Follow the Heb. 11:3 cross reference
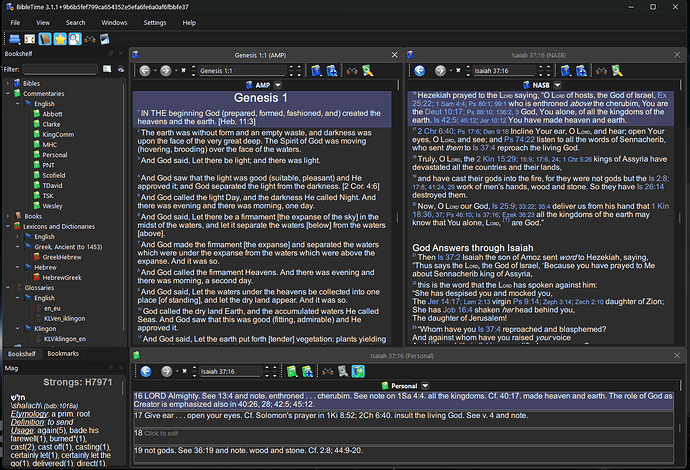The width and height of the screenshot is (690, 470). pos(235,121)
